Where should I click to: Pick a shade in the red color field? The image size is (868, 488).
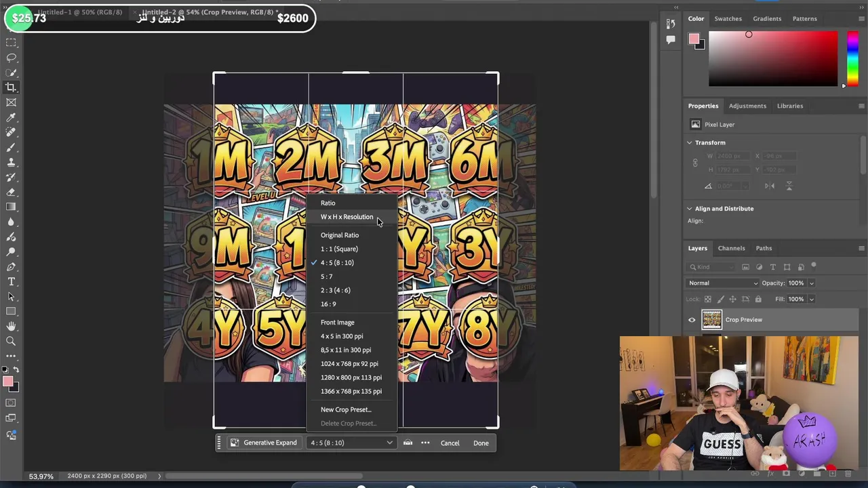point(773,58)
